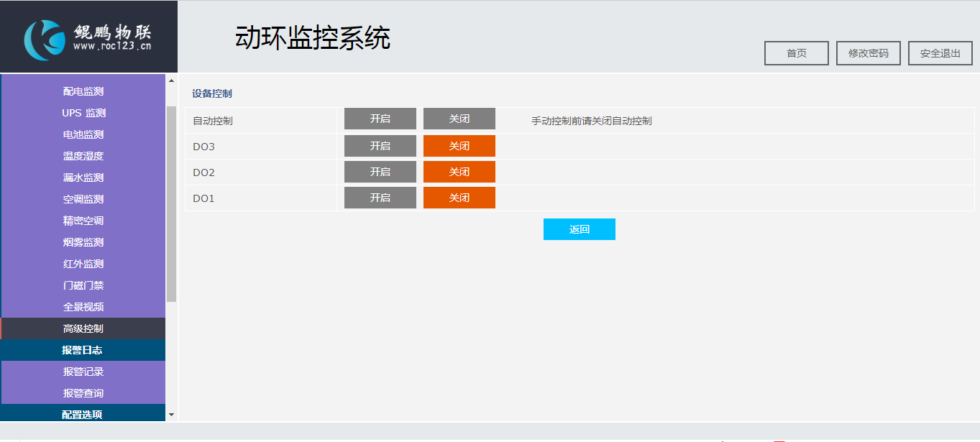Screen dimensions: 980x442
Task: Turn off DO3 with the orange 关闭 button
Action: [459, 145]
